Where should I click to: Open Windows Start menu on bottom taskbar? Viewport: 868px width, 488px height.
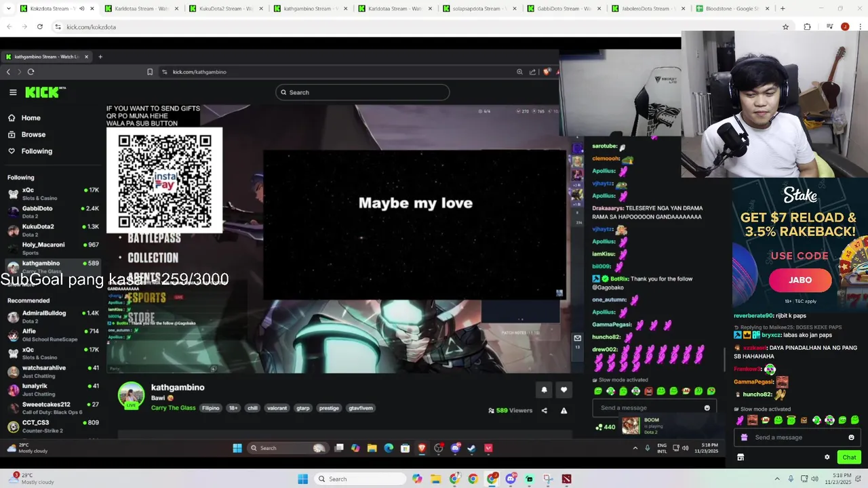(x=302, y=479)
